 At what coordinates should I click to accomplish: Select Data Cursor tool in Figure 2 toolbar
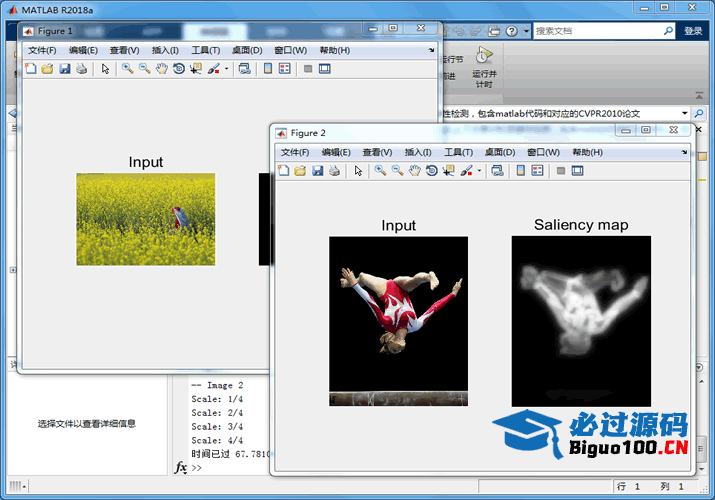449,171
